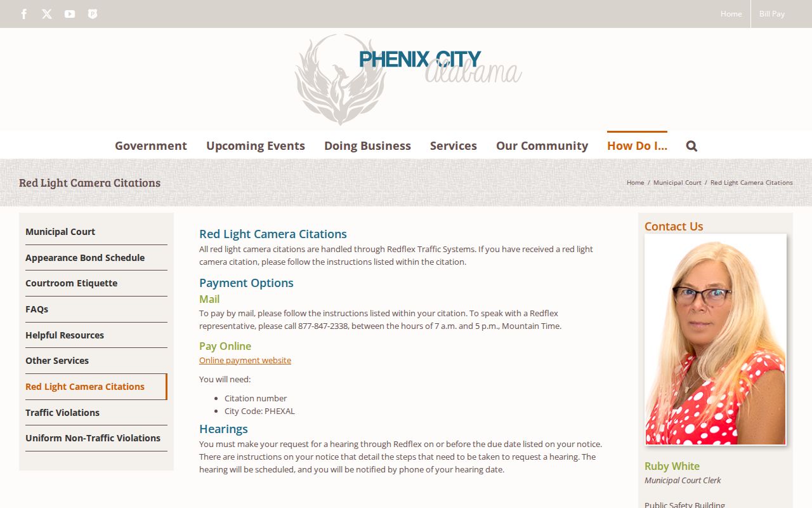Go to Traffic Violations page
Screen dimensions: 812x508
pyautogui.click(x=96, y=413)
